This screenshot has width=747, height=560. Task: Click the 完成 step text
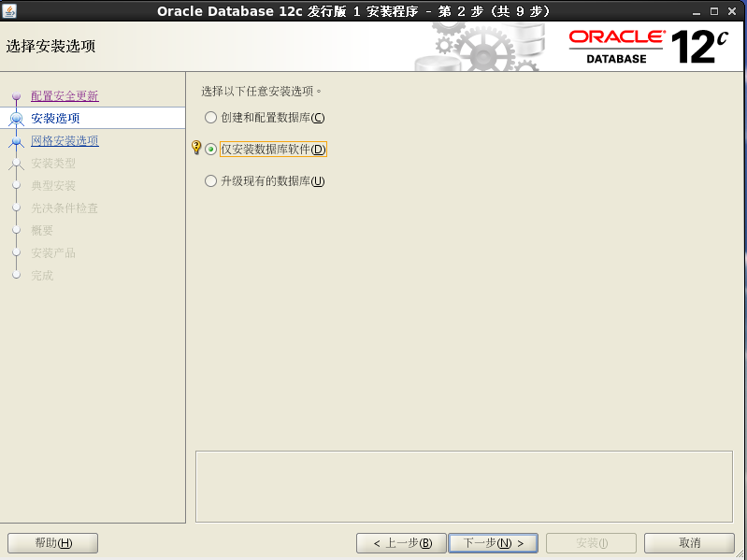(x=42, y=275)
